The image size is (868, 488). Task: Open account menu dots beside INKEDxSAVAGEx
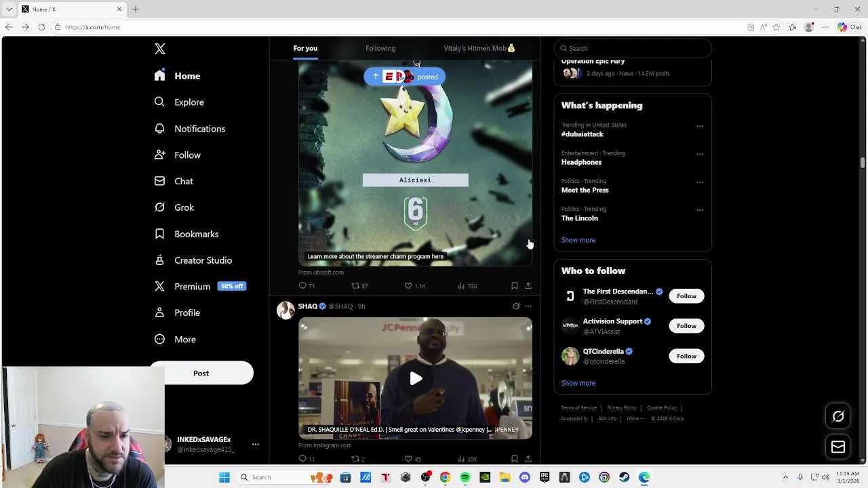point(256,444)
